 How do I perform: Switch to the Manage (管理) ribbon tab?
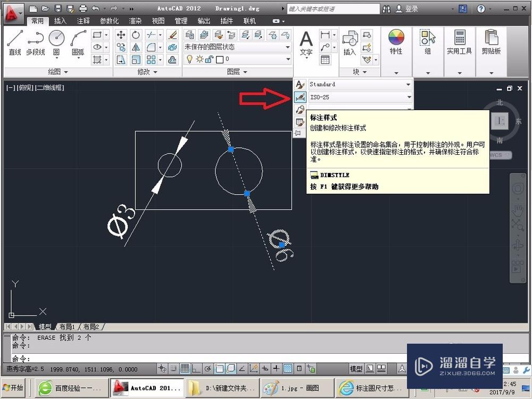click(x=181, y=21)
